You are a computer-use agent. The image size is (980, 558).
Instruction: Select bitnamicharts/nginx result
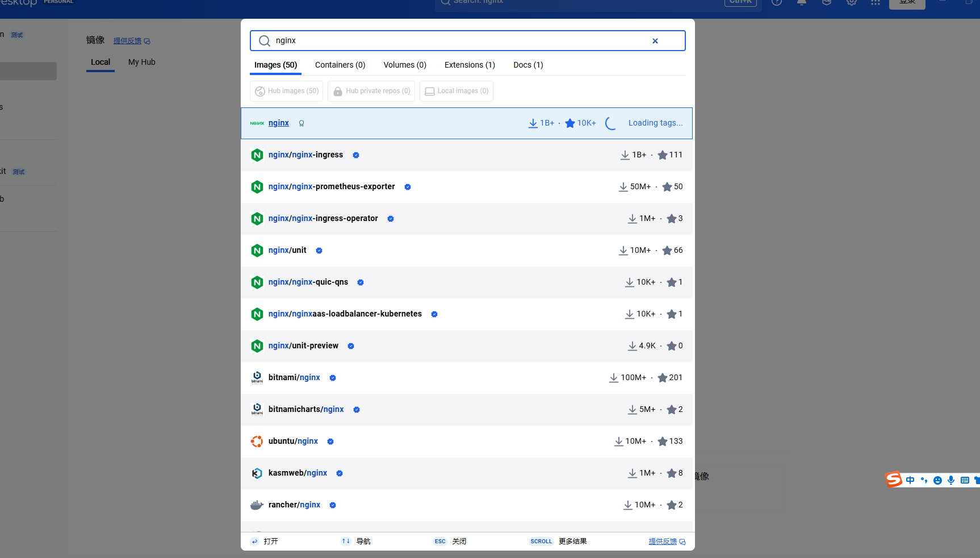467,410
